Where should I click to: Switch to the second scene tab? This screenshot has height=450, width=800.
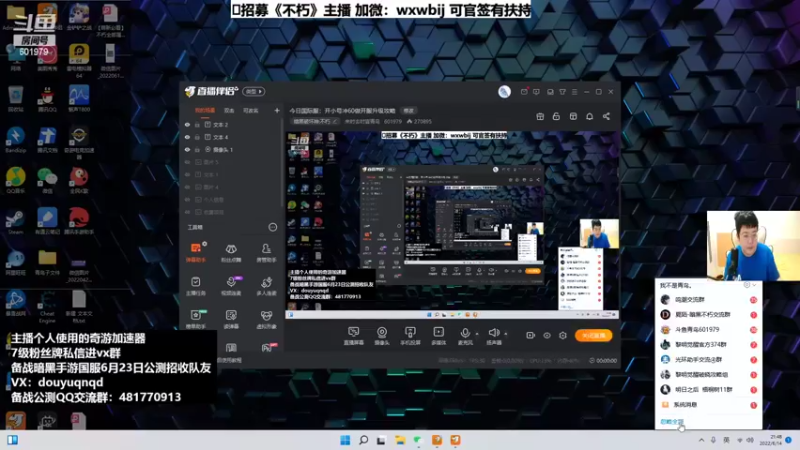(x=229, y=110)
